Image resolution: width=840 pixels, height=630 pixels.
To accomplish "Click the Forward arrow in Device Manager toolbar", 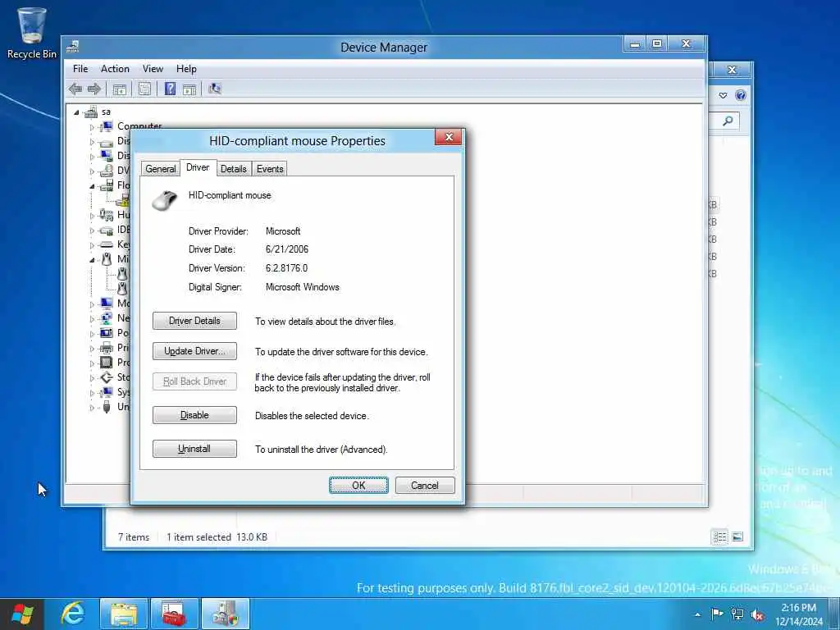I will coord(94,89).
